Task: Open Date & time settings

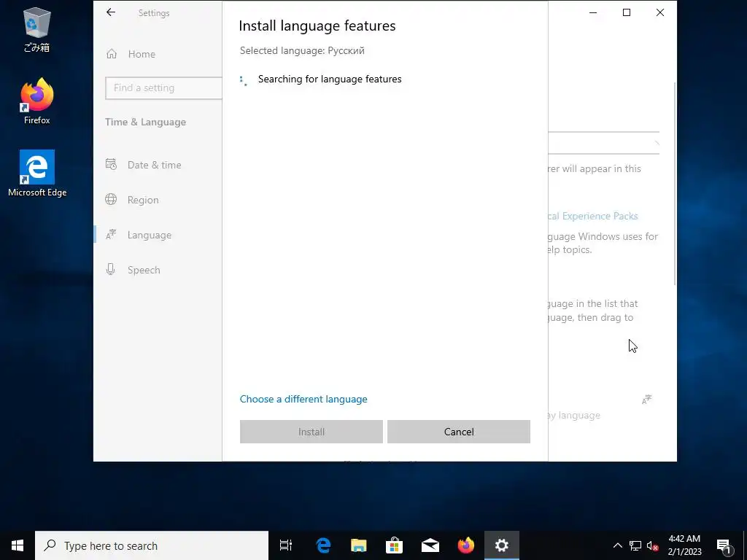Action: [154, 165]
